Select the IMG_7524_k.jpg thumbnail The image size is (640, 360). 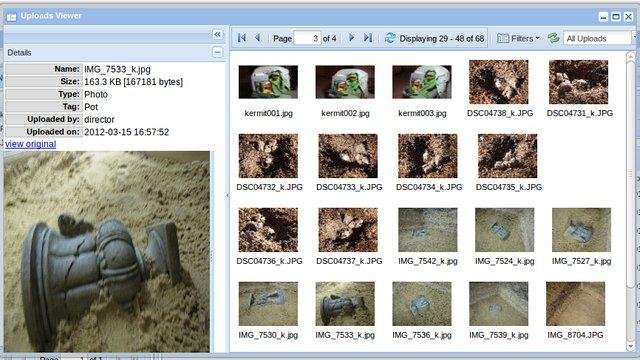point(504,230)
